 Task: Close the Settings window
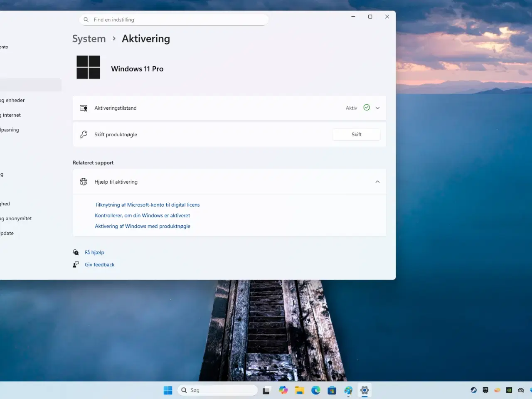point(387,17)
